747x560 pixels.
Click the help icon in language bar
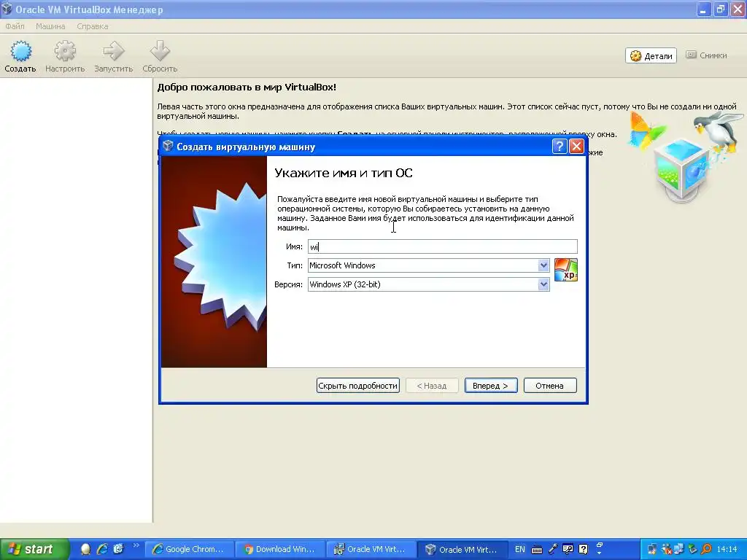click(583, 549)
